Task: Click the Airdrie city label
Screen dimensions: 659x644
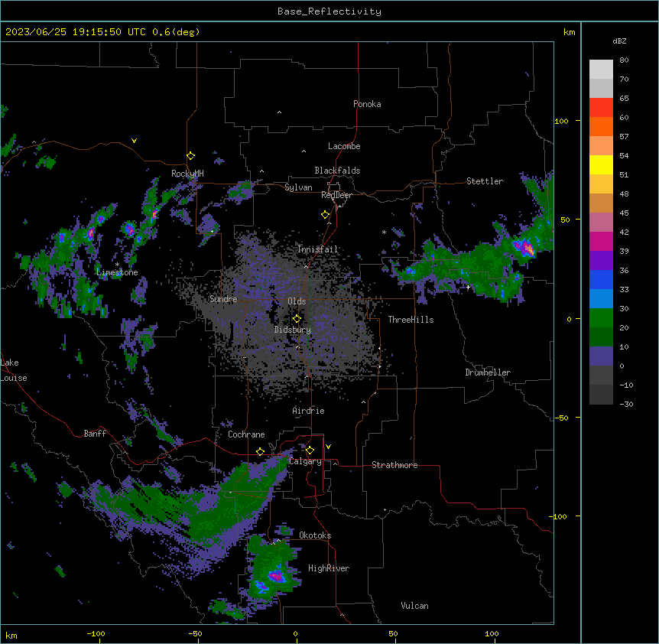Action: [309, 411]
